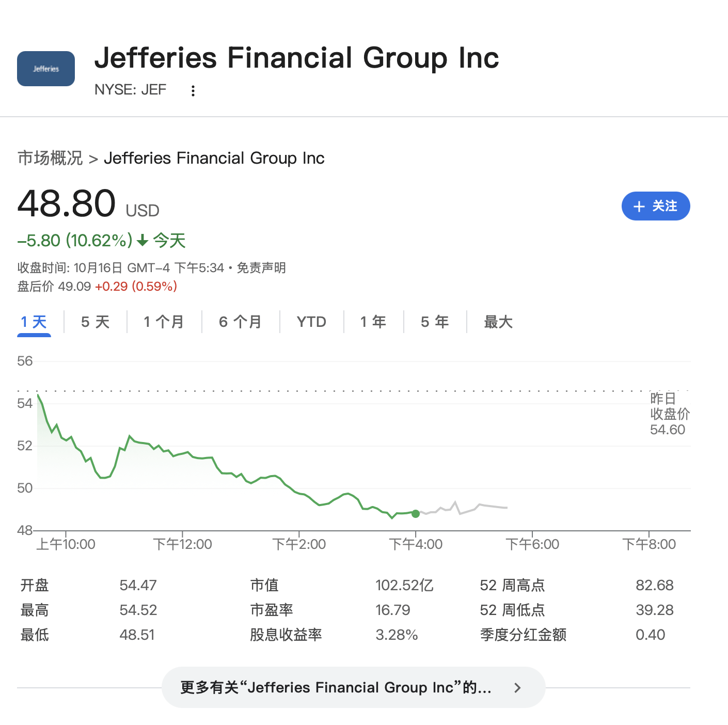Image resolution: width=728 pixels, height=725 pixels.
Task: Switch to the 1 个月 chart tab
Action: [164, 322]
